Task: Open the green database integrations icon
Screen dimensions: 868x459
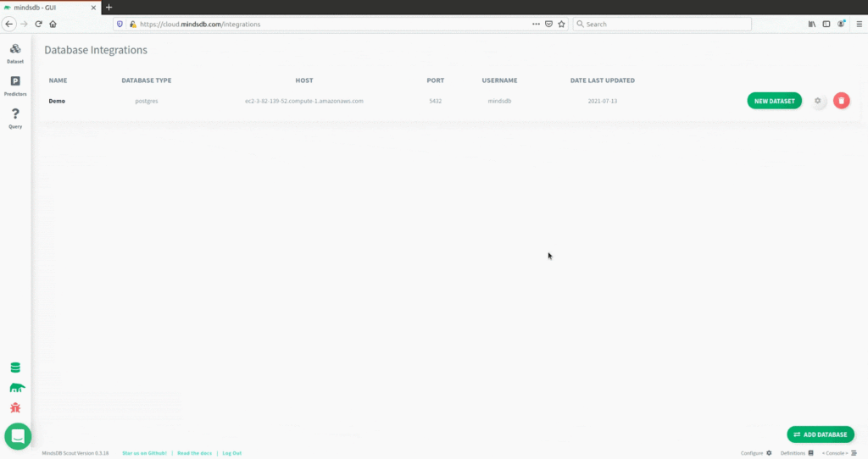Action: tap(15, 368)
